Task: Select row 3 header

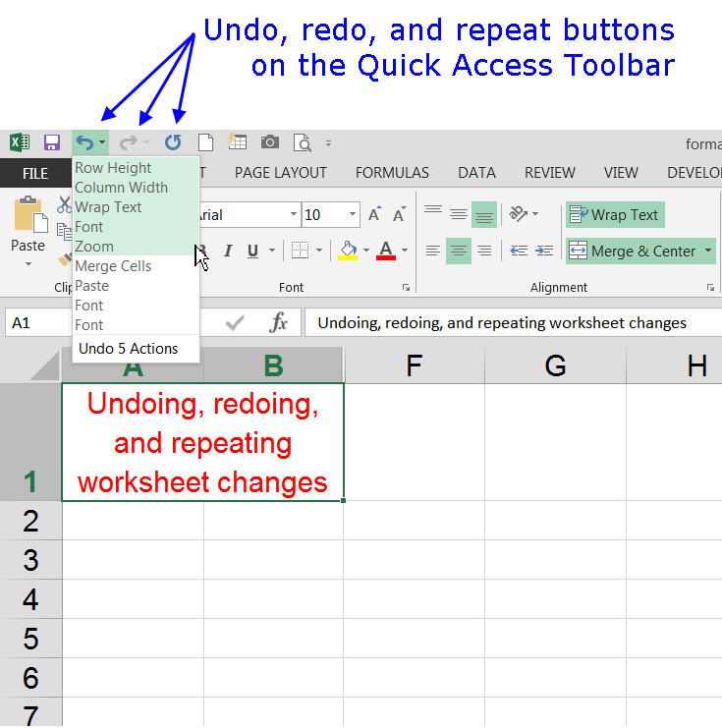Action: [30, 560]
